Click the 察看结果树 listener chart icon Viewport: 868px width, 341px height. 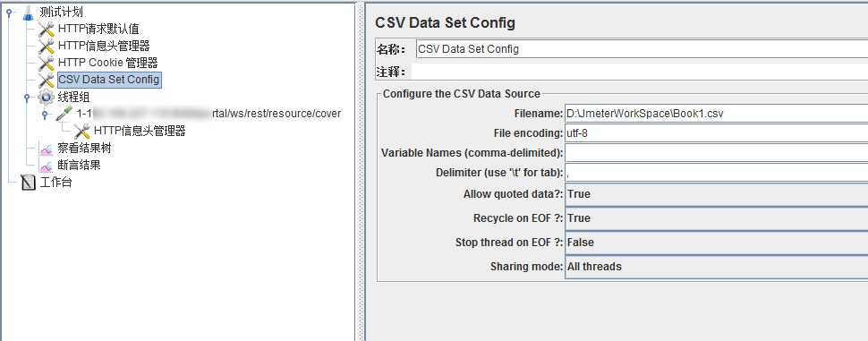point(46,149)
